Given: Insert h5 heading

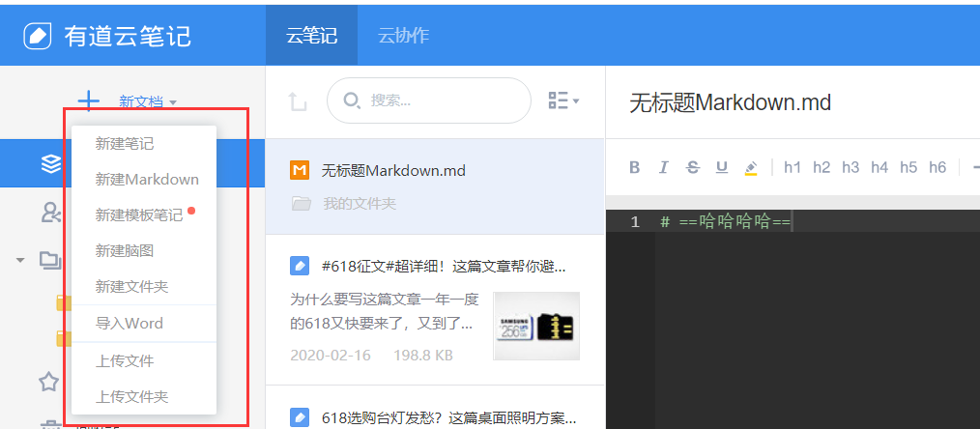Looking at the screenshot, I should 908,167.
